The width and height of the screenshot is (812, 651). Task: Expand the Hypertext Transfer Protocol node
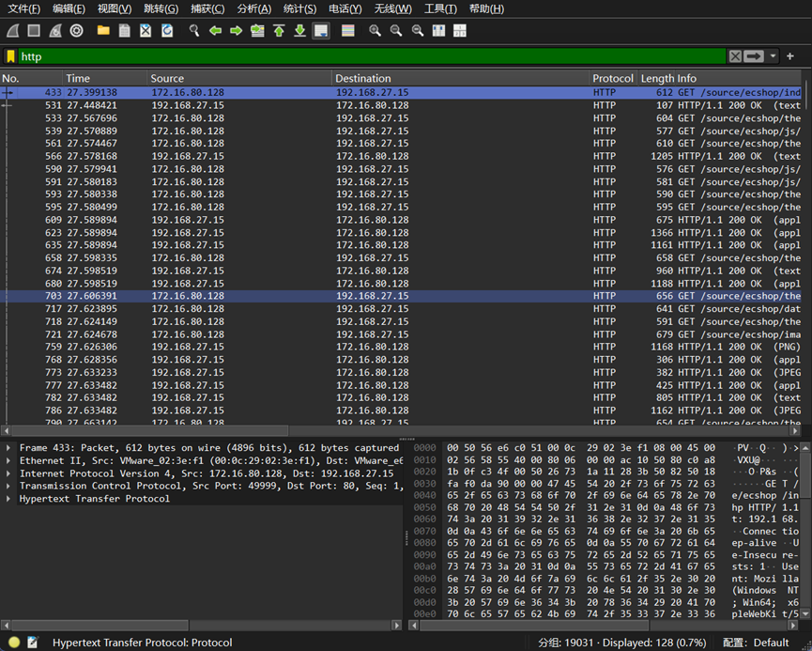pyautogui.click(x=8, y=499)
